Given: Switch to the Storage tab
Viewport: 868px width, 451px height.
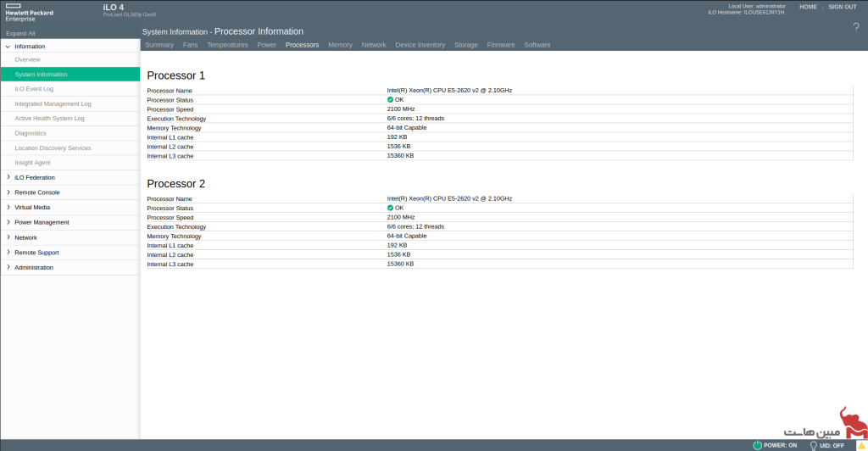Looking at the screenshot, I should point(466,45).
